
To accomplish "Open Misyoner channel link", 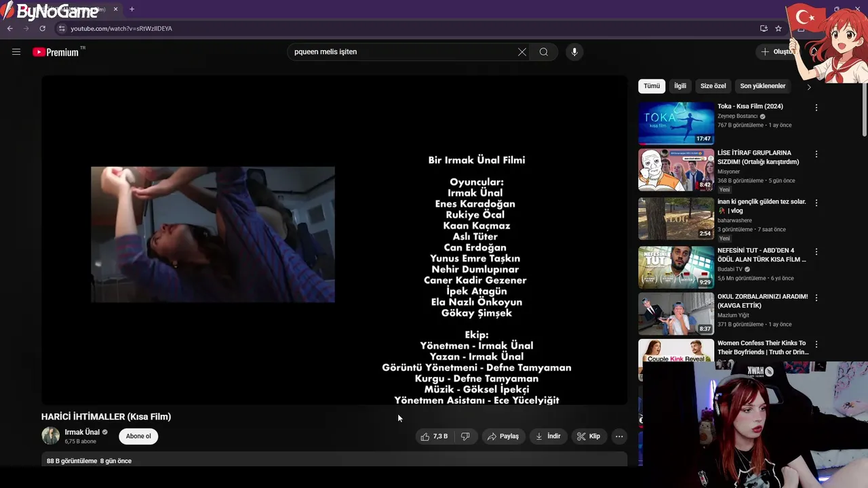I will 729,171.
